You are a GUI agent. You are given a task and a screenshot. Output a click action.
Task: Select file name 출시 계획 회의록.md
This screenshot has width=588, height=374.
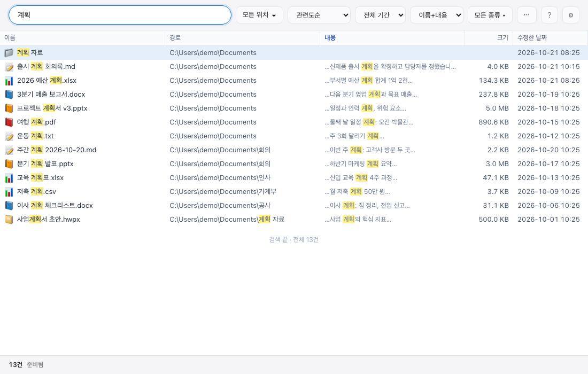click(x=46, y=66)
